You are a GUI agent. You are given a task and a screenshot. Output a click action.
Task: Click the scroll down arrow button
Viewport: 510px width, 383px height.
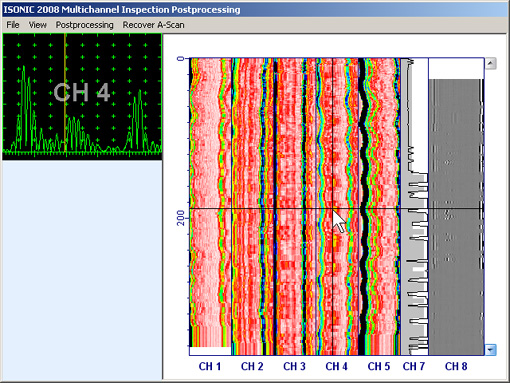point(490,350)
